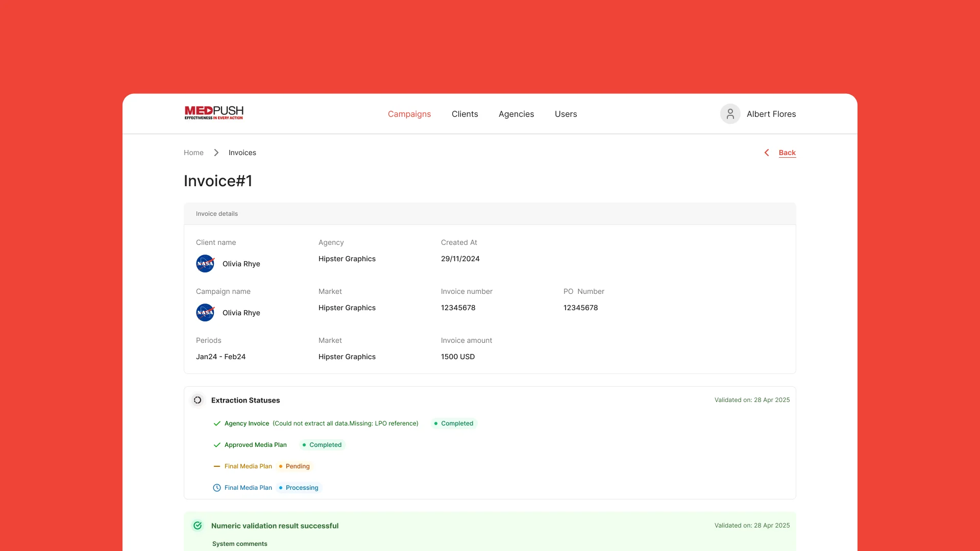The height and width of the screenshot is (551, 980).
Task: Click the NASA logo beside Client name
Action: [x=205, y=264]
